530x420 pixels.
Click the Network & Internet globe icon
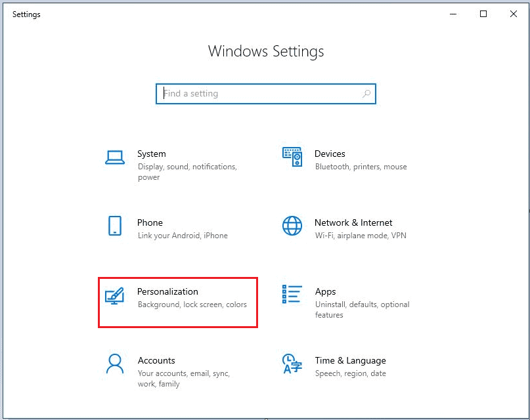coord(292,226)
